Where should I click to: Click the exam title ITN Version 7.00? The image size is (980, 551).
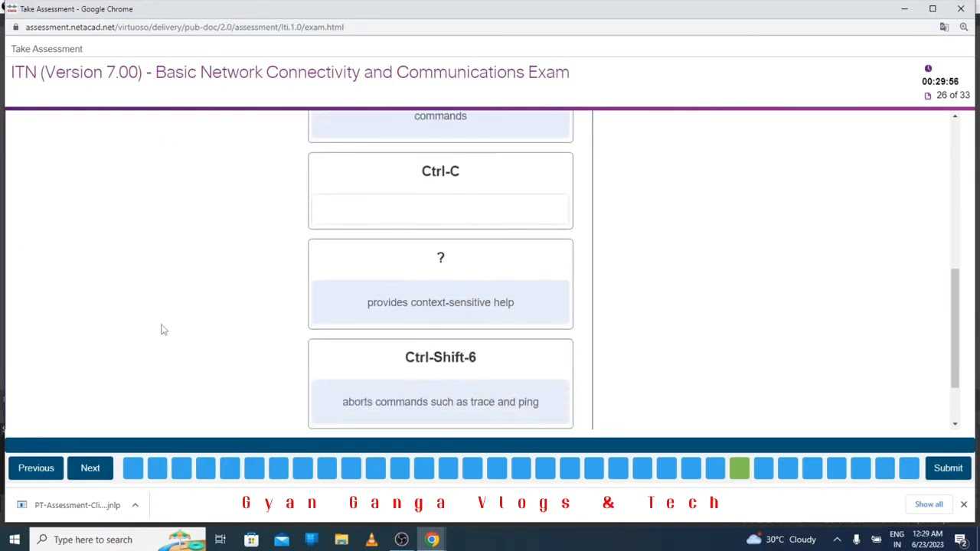click(290, 72)
